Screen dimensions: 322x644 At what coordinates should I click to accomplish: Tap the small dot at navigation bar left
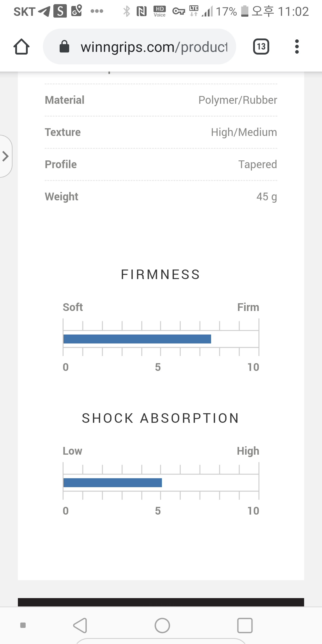23,625
